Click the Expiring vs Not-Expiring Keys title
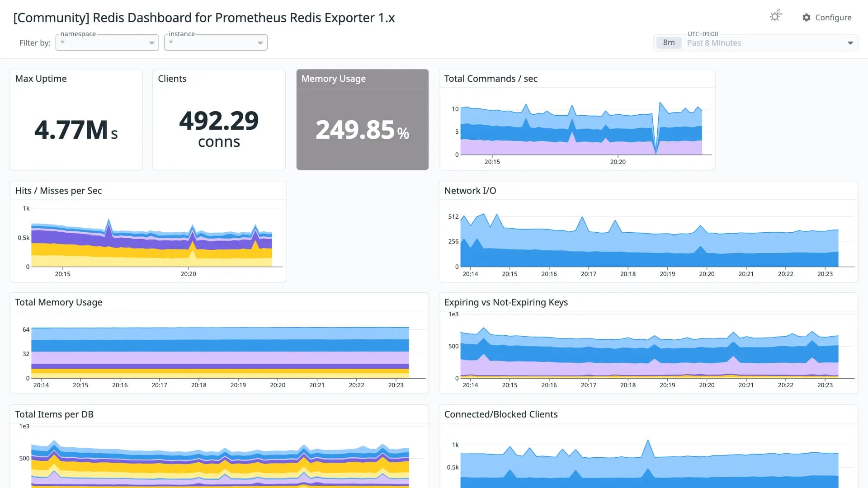 pyautogui.click(x=506, y=302)
